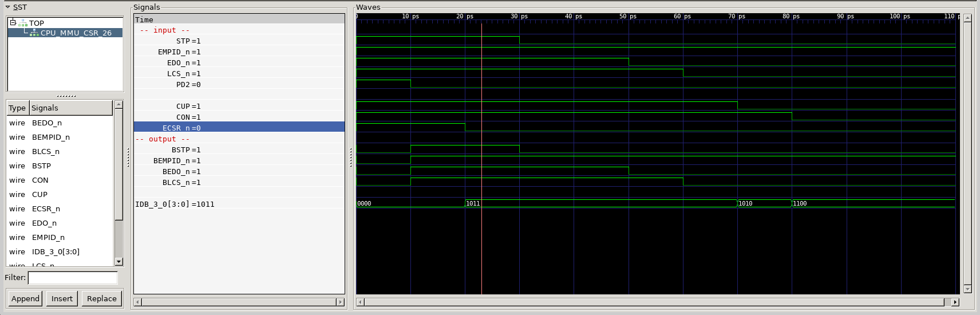Screen dimensions: 980x315
Task: Select the IDB_3_0[3:0] =1011 signal row
Action: point(239,204)
